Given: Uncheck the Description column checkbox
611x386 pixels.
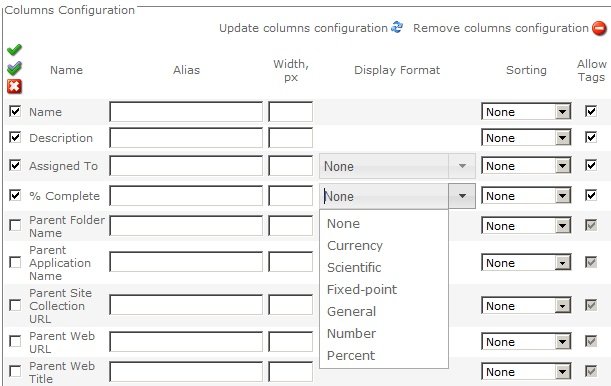Looking at the screenshot, I should click(15, 137).
